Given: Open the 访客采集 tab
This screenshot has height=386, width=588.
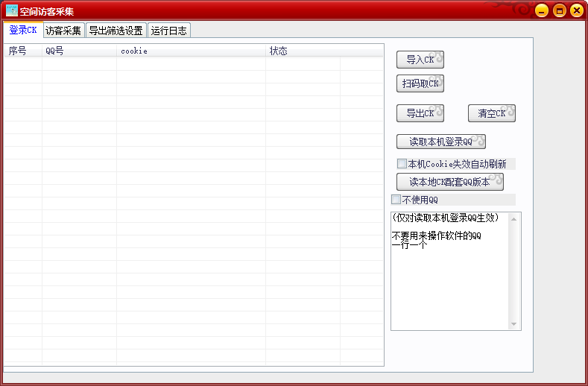Looking at the screenshot, I should click(63, 31).
